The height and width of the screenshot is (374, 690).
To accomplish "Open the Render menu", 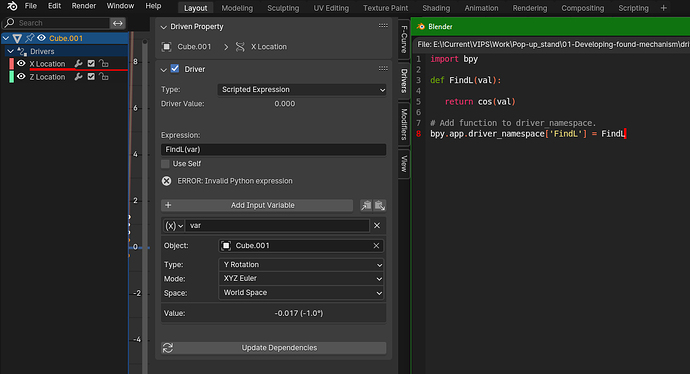I will (x=84, y=6).
